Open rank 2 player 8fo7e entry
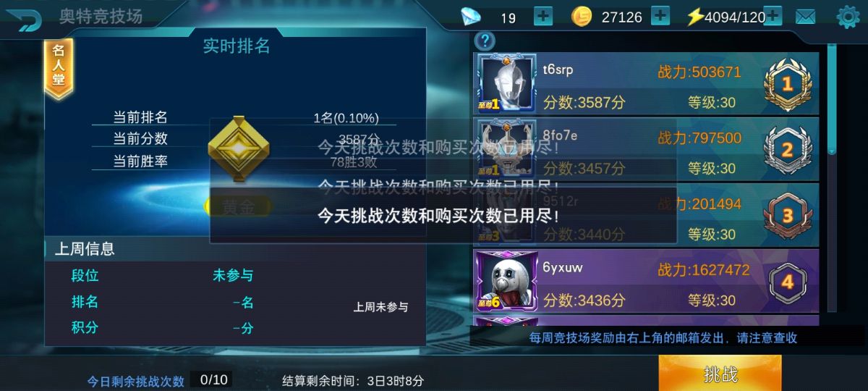This screenshot has height=391, width=868. [x=647, y=150]
